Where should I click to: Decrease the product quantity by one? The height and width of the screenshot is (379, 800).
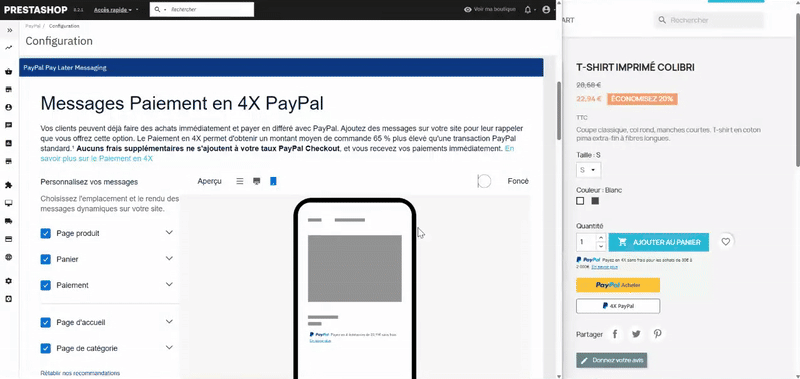(x=601, y=246)
